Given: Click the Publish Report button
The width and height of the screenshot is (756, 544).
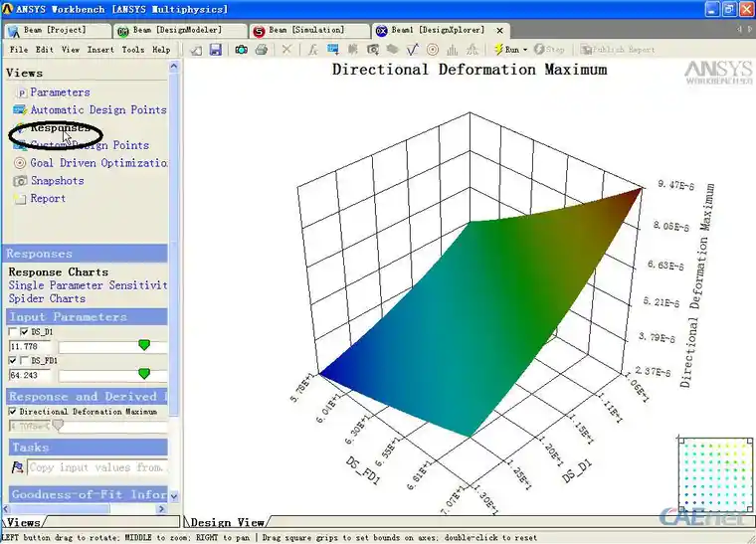Looking at the screenshot, I should [x=618, y=49].
